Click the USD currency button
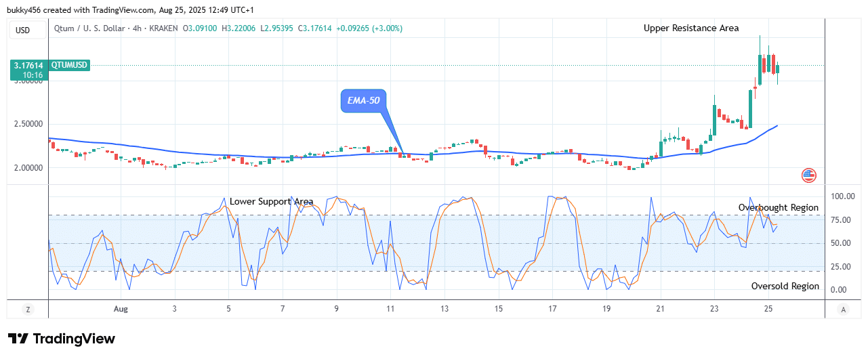The height and width of the screenshot is (359, 868). coord(27,29)
